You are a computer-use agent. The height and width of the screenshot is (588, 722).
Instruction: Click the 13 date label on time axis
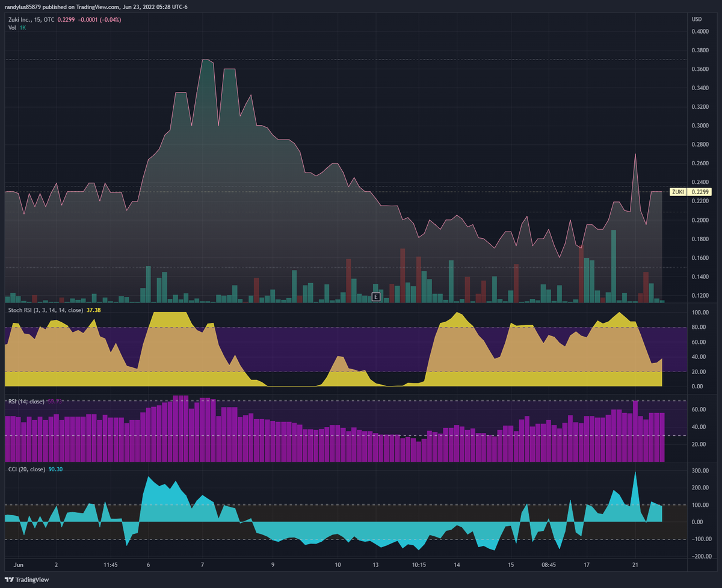[x=377, y=565]
